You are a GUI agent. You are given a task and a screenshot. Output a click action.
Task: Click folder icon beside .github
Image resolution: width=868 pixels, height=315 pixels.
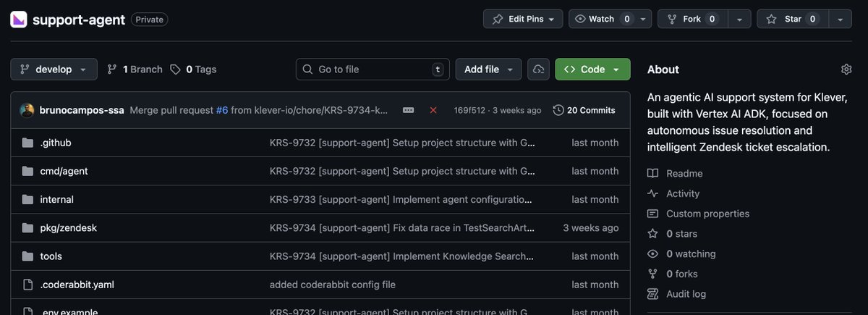27,143
